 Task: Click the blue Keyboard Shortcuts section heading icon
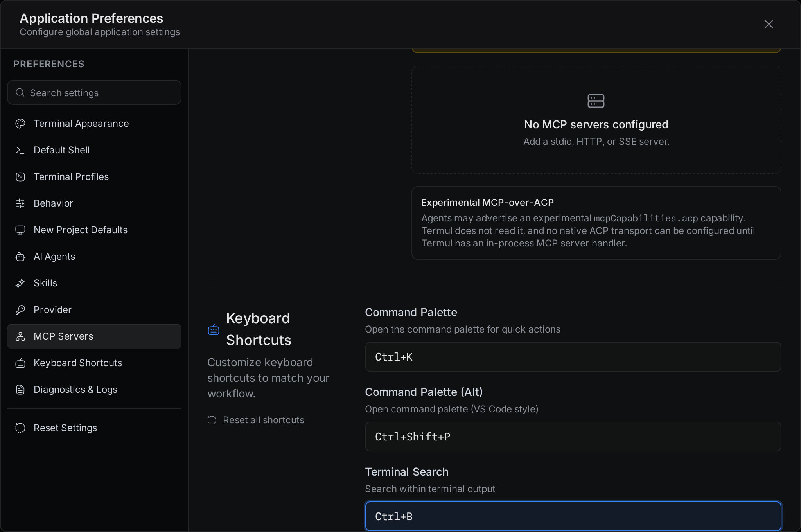[x=214, y=330]
